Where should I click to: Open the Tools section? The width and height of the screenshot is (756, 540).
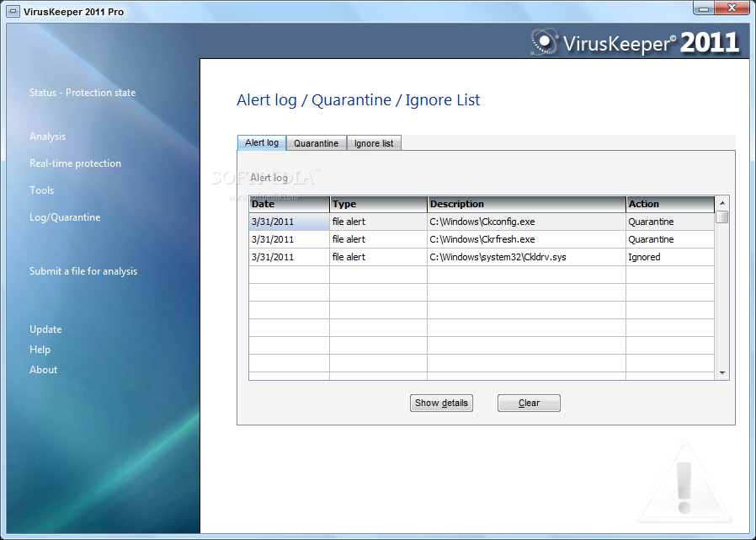click(41, 190)
